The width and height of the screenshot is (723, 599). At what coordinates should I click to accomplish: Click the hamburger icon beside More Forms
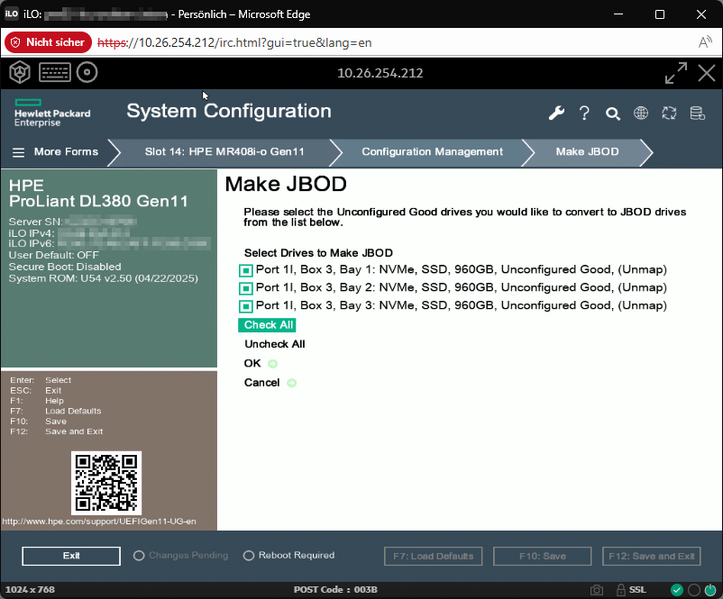(18, 152)
